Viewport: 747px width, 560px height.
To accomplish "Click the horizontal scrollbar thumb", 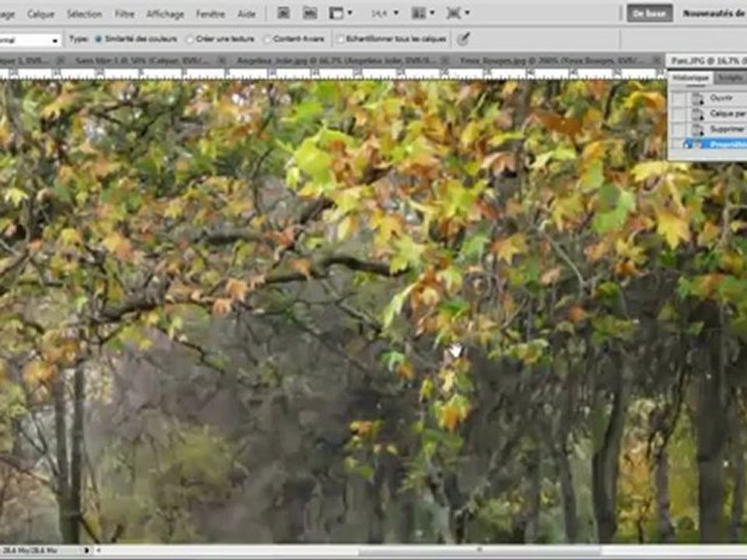I will pos(479,551).
